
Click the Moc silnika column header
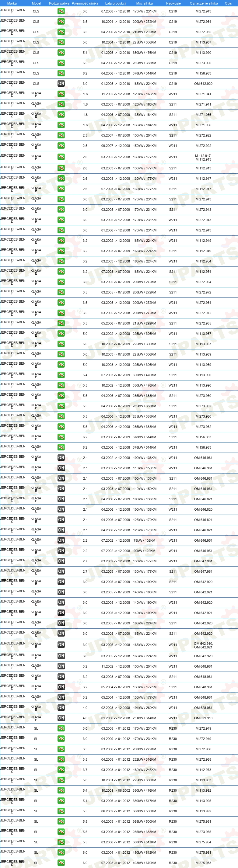144,3
